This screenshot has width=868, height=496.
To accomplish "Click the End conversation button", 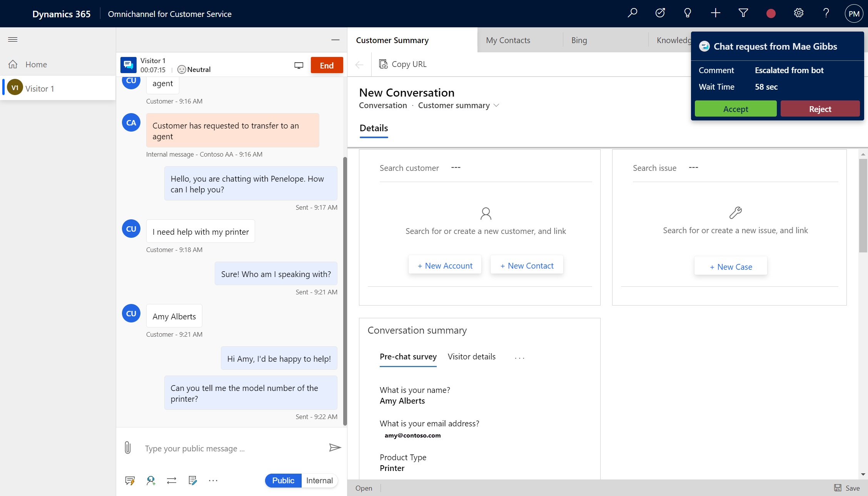I will pyautogui.click(x=326, y=65).
